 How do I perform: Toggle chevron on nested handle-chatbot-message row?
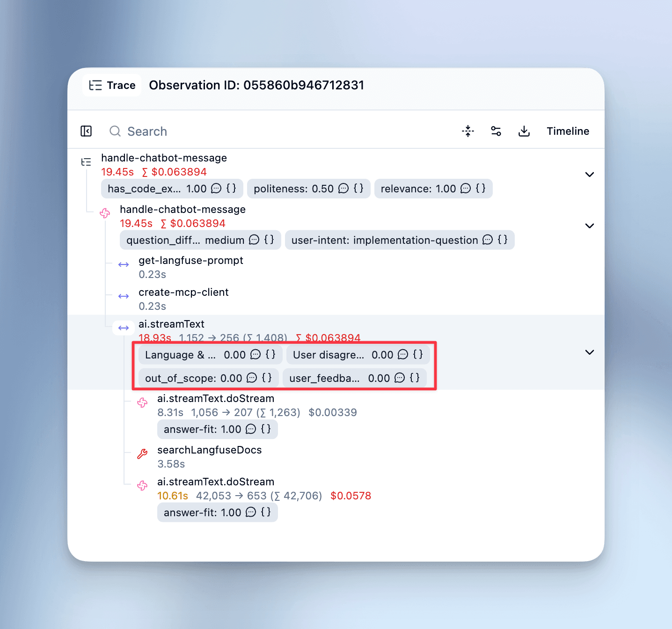(x=589, y=226)
